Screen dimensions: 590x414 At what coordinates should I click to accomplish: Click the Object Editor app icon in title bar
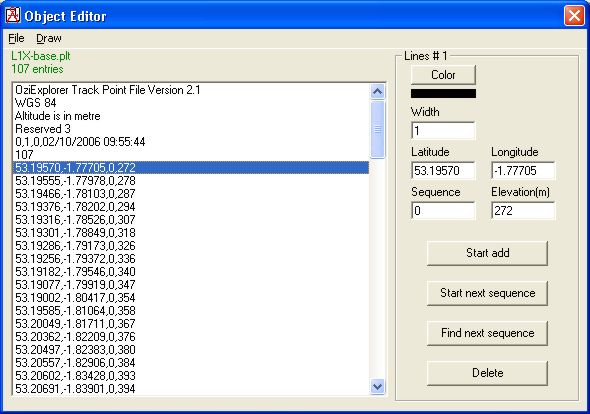pyautogui.click(x=13, y=15)
